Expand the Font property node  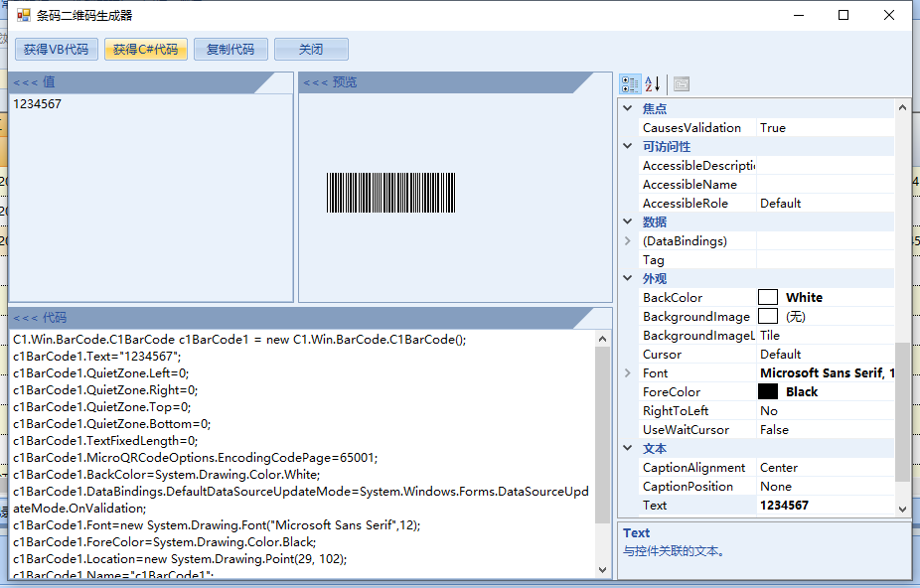[x=627, y=372]
